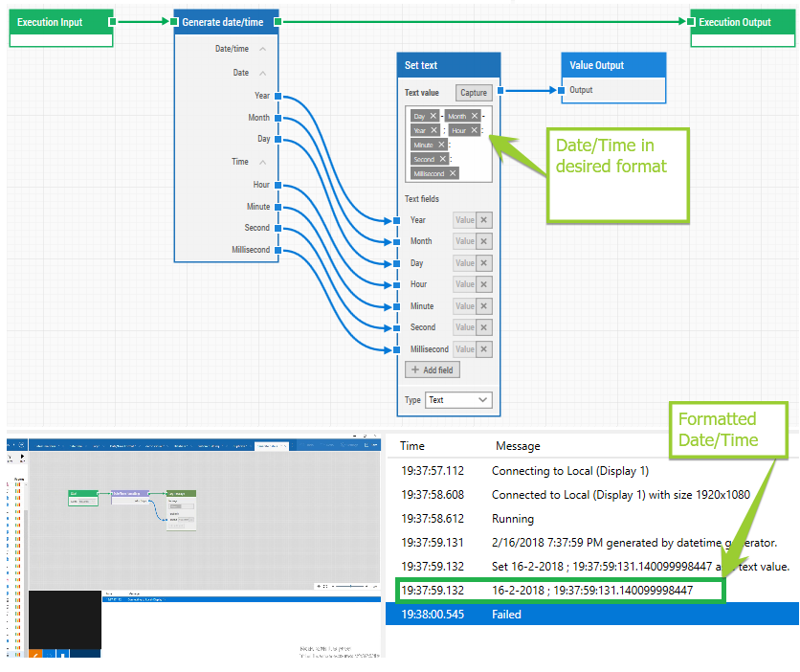Delete the Minute text field row
This screenshot has height=672, width=800.
click(484, 306)
